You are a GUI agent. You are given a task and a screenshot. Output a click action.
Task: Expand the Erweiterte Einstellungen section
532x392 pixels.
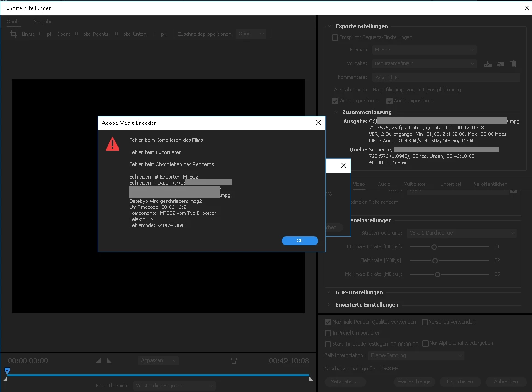(x=328, y=304)
